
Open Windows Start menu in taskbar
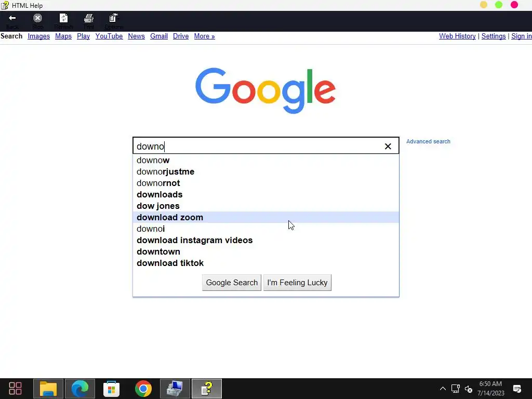point(15,389)
